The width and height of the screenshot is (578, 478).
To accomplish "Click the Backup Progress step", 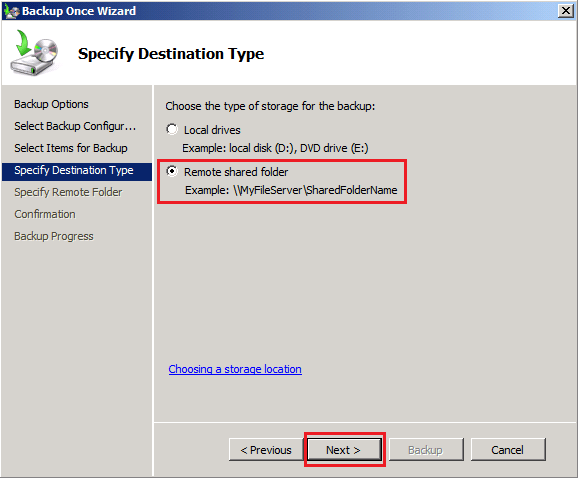I will click(x=54, y=236).
